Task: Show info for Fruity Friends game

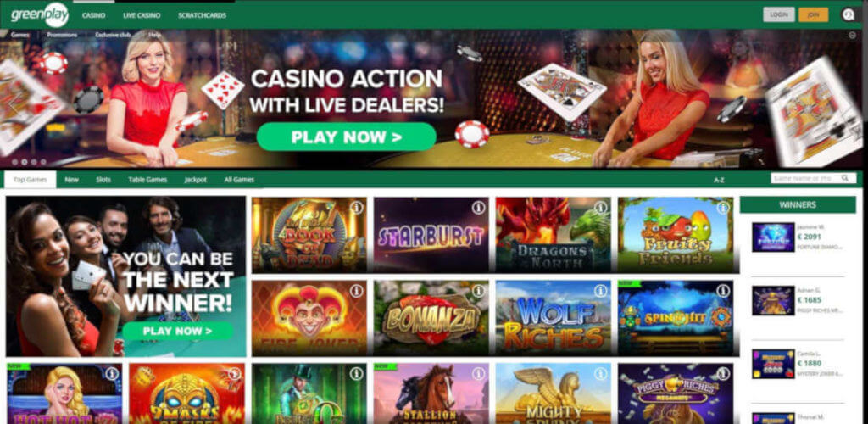Action: coord(723,208)
